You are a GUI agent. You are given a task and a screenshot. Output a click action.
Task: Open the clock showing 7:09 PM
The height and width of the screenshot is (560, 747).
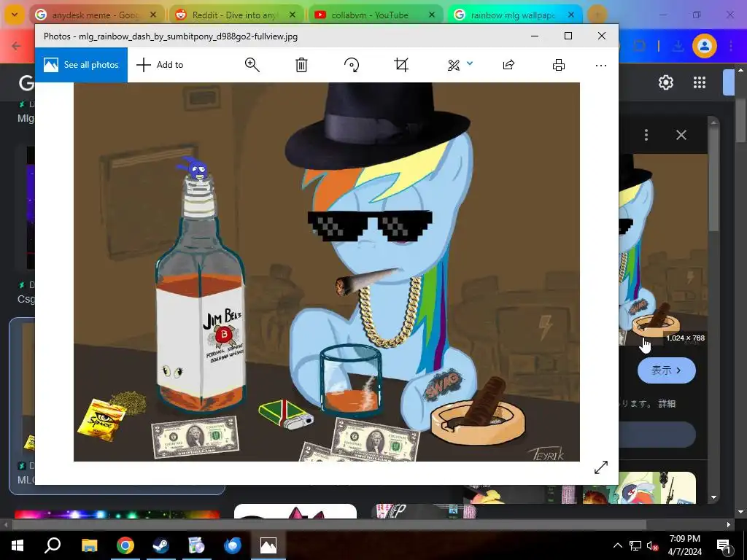coord(684,545)
